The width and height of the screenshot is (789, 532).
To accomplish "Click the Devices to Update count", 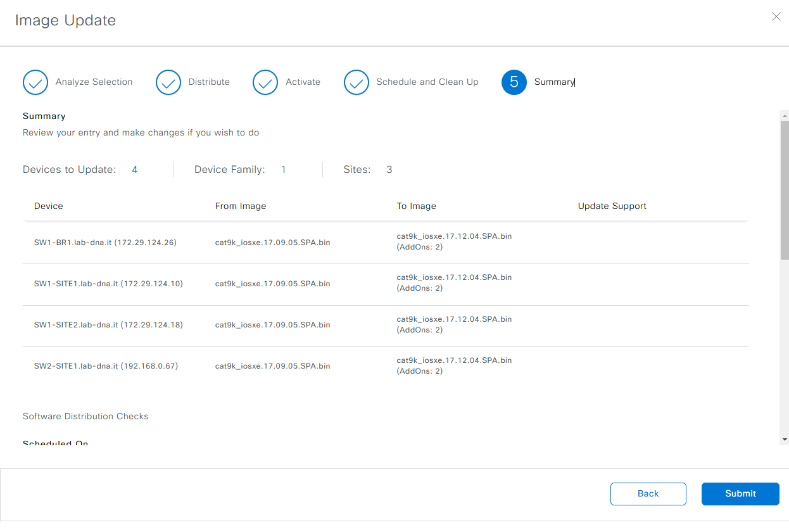I will [x=135, y=170].
